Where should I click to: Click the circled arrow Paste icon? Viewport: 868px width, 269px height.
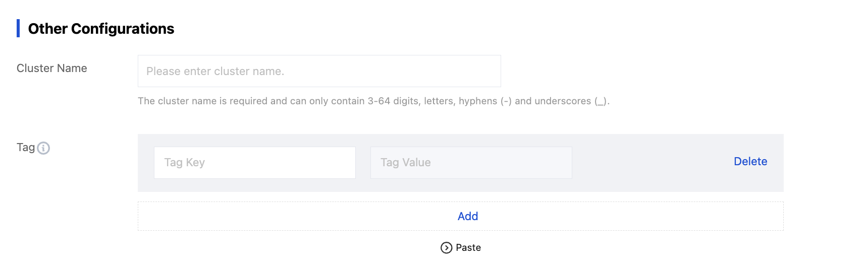click(446, 248)
